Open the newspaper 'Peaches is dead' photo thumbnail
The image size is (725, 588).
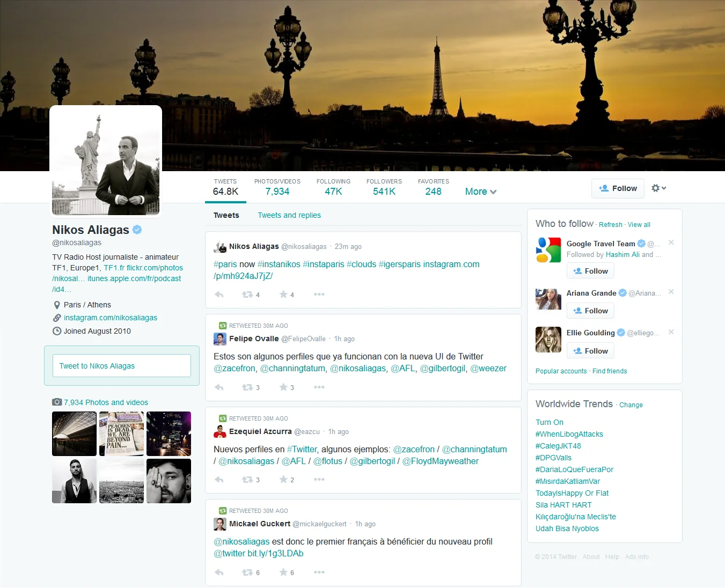(x=121, y=433)
